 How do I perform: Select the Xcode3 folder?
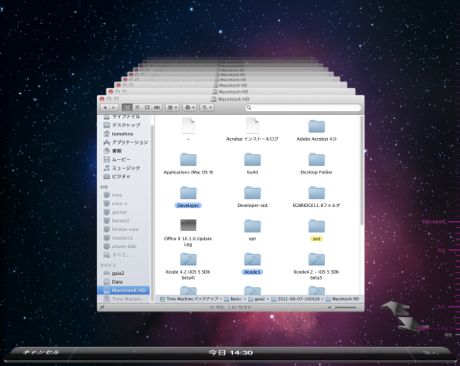pyautogui.click(x=252, y=263)
